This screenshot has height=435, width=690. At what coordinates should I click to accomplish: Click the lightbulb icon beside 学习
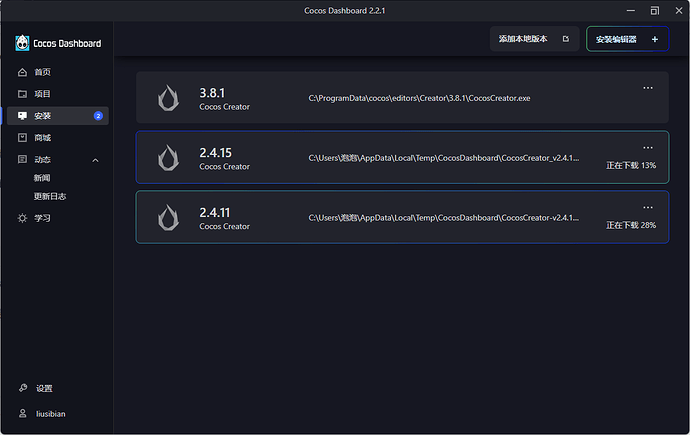(x=22, y=218)
